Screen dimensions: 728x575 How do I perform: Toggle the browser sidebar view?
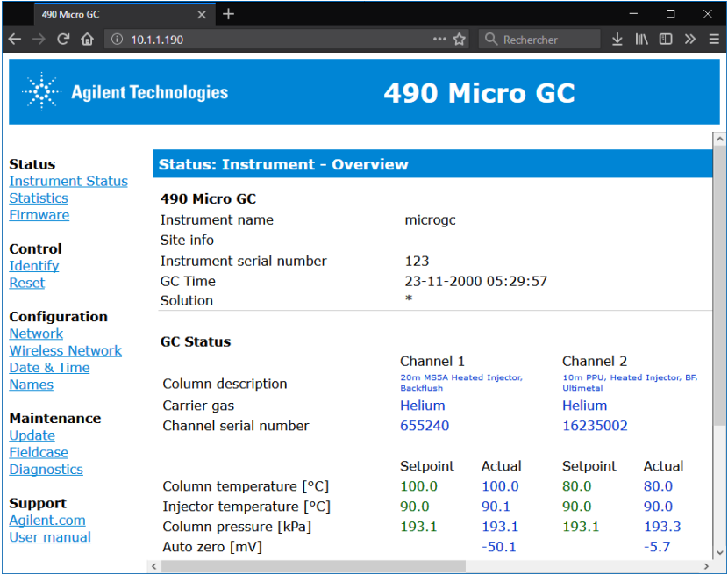point(666,40)
